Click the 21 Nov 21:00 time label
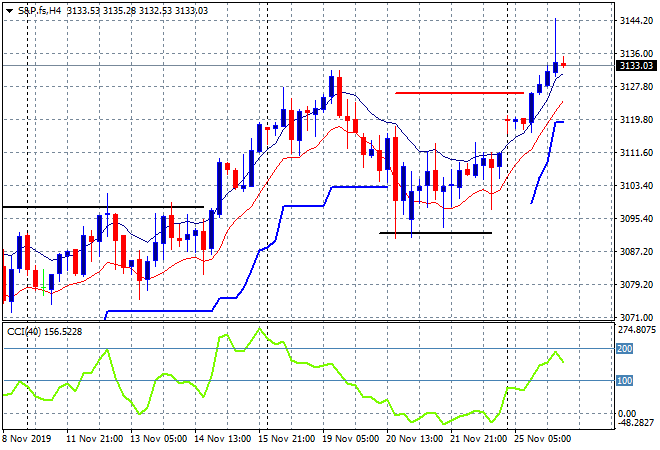The image size is (660, 450). coord(479,439)
